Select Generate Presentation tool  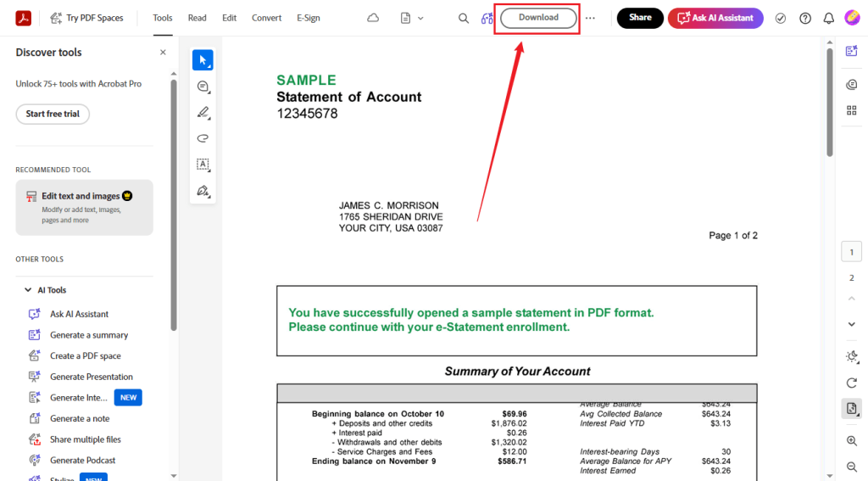92,377
